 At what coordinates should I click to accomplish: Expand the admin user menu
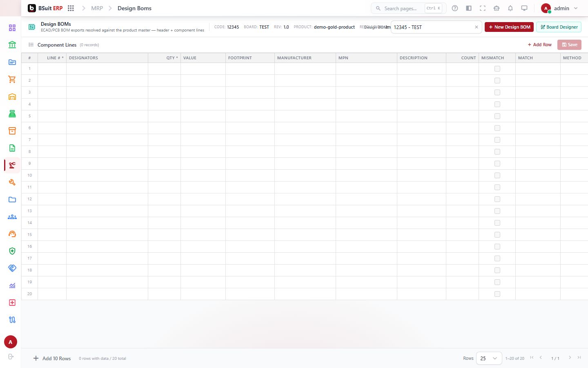[559, 8]
